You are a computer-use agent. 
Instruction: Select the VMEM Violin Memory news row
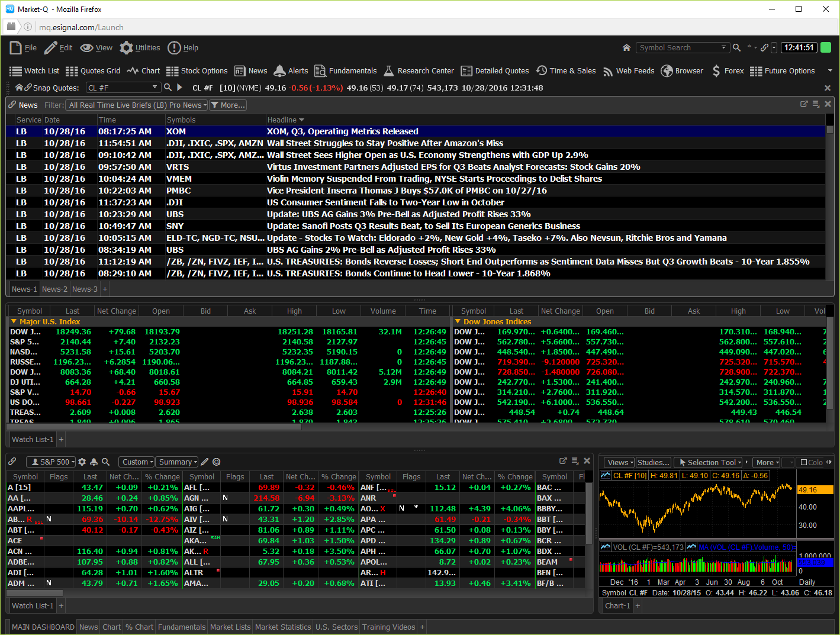pos(416,179)
